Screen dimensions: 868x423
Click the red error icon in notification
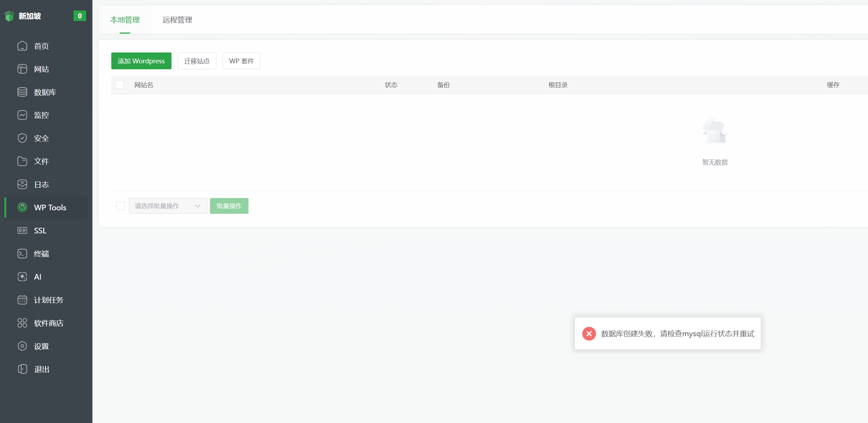pyautogui.click(x=589, y=334)
